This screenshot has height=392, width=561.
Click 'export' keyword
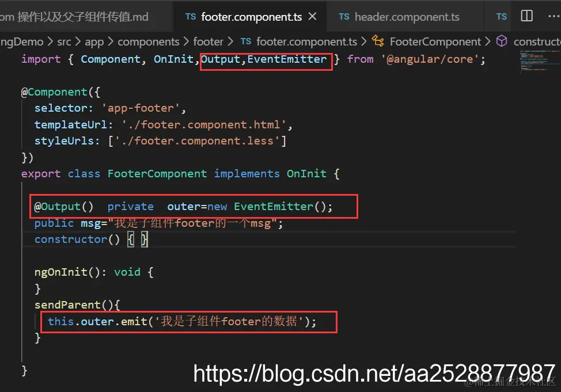pyautogui.click(x=41, y=174)
